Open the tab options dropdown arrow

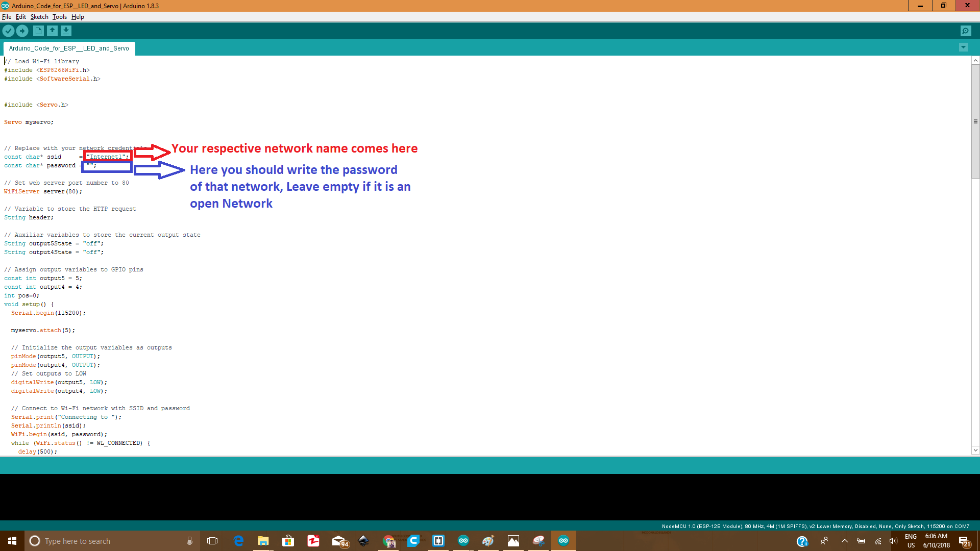point(963,47)
